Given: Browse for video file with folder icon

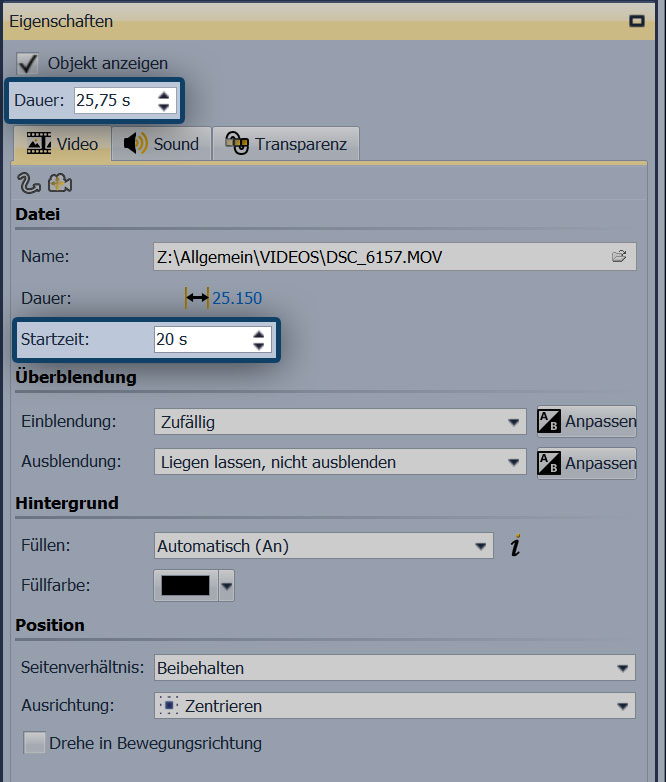Looking at the screenshot, I should click(x=619, y=256).
